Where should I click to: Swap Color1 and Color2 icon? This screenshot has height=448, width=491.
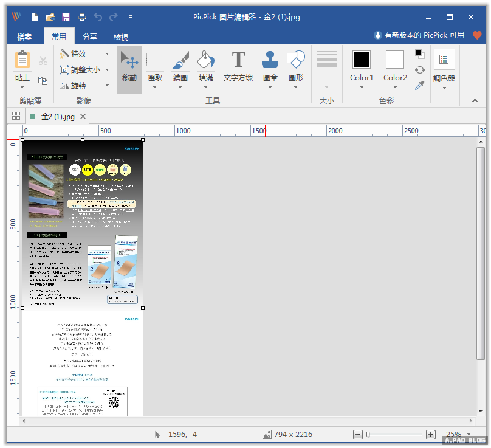[419, 70]
